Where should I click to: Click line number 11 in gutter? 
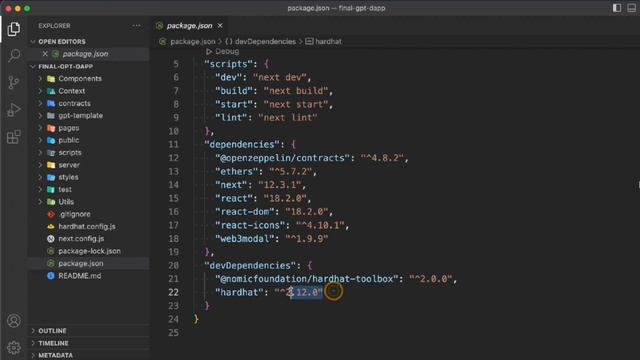click(x=173, y=144)
